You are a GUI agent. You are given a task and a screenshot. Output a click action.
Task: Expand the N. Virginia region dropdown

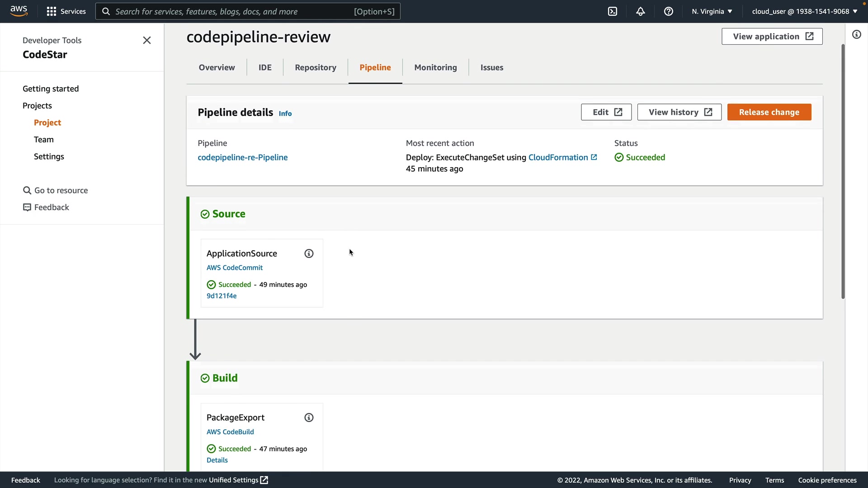point(712,11)
